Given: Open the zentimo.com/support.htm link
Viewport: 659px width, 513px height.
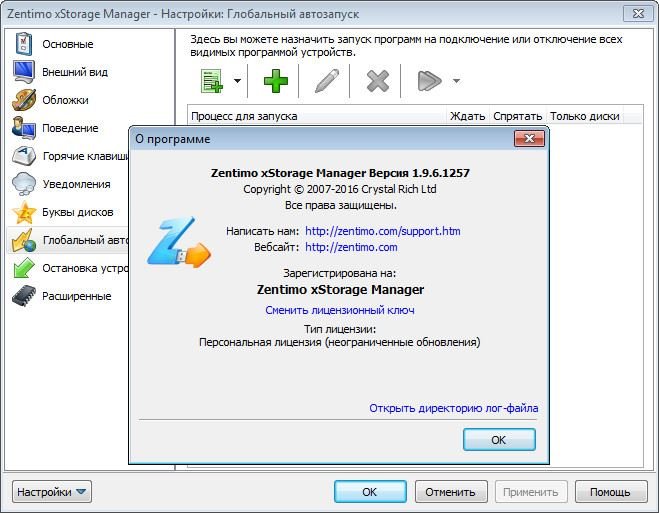Looking at the screenshot, I should coord(382,231).
